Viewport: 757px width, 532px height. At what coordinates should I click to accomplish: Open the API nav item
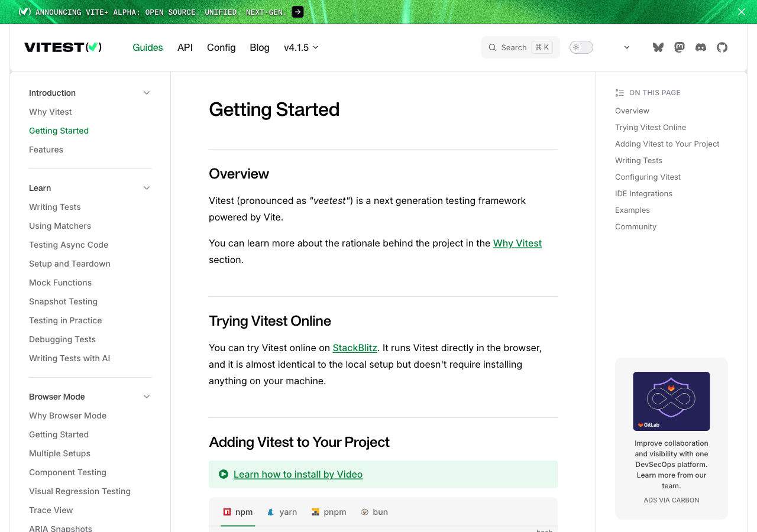pos(185,47)
